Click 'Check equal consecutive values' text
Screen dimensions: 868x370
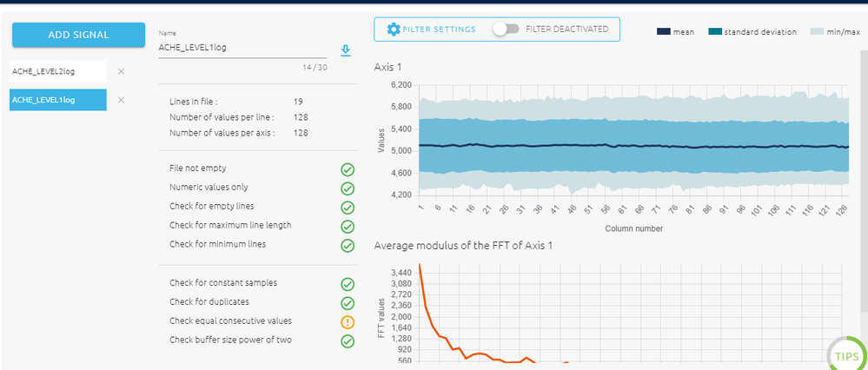tap(230, 320)
